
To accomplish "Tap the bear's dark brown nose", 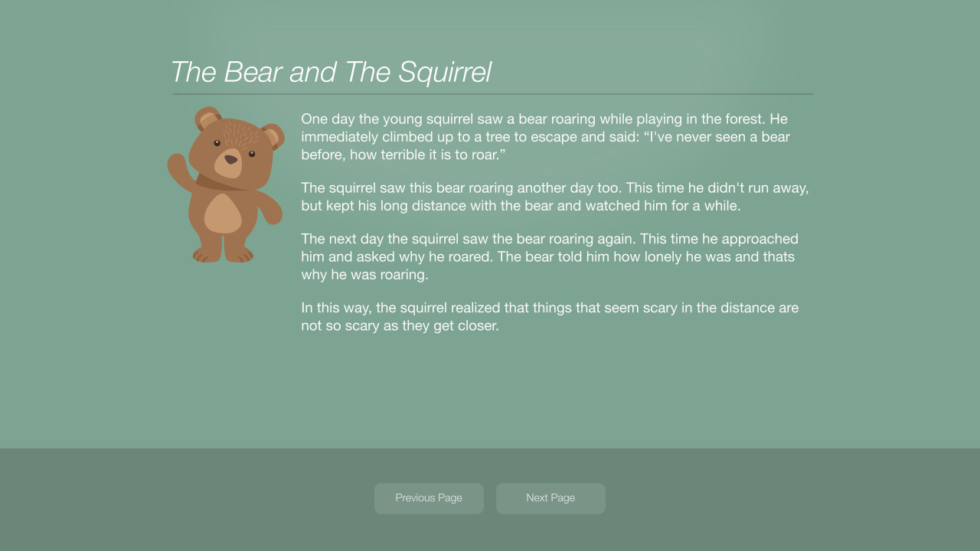I will tap(230, 159).
